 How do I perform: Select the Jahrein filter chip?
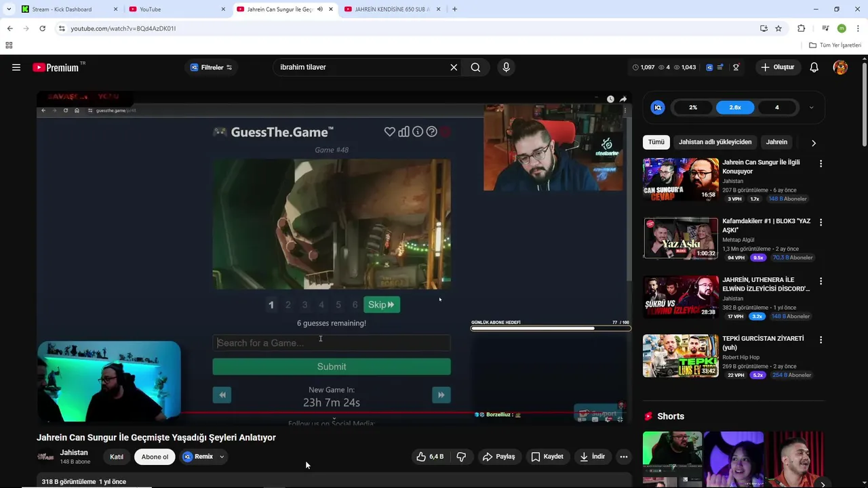click(x=776, y=142)
